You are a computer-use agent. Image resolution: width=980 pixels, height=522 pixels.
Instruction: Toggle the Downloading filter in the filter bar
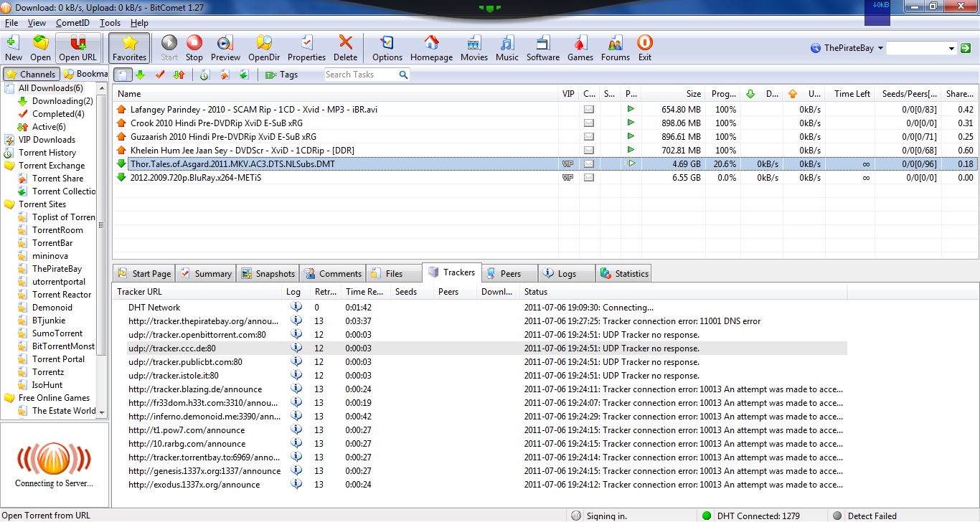coord(141,74)
